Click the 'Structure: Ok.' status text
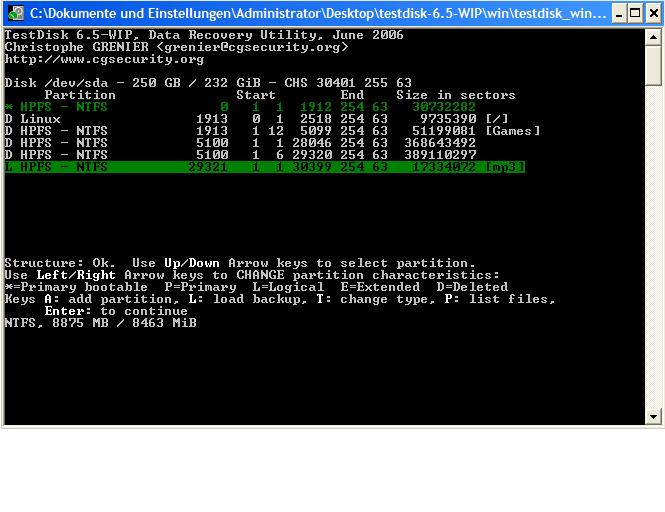Image resolution: width=665 pixels, height=512 pixels. pyautogui.click(x=60, y=263)
